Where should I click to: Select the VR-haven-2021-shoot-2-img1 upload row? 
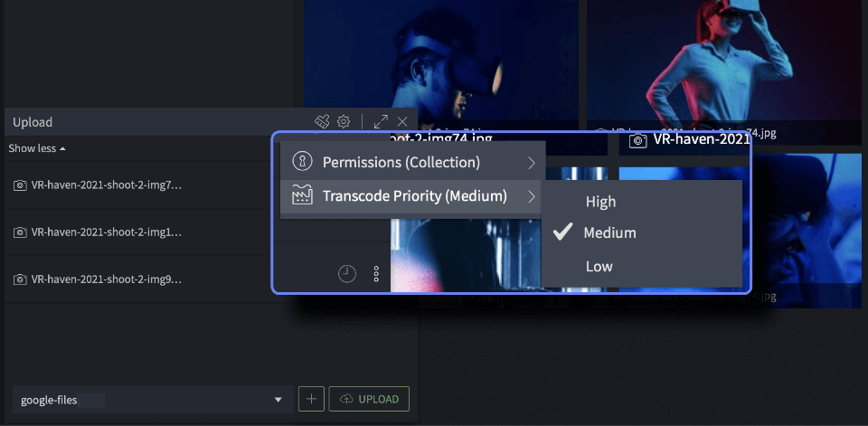tap(138, 232)
